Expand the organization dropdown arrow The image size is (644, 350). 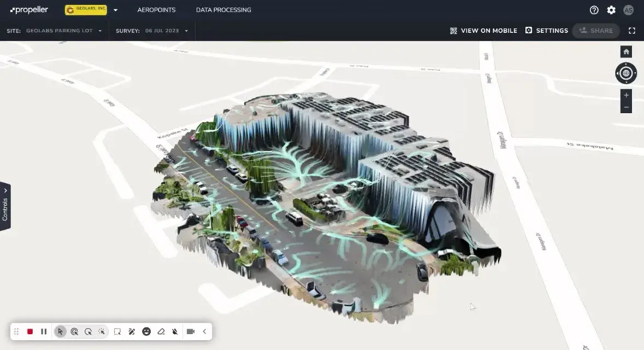115,10
